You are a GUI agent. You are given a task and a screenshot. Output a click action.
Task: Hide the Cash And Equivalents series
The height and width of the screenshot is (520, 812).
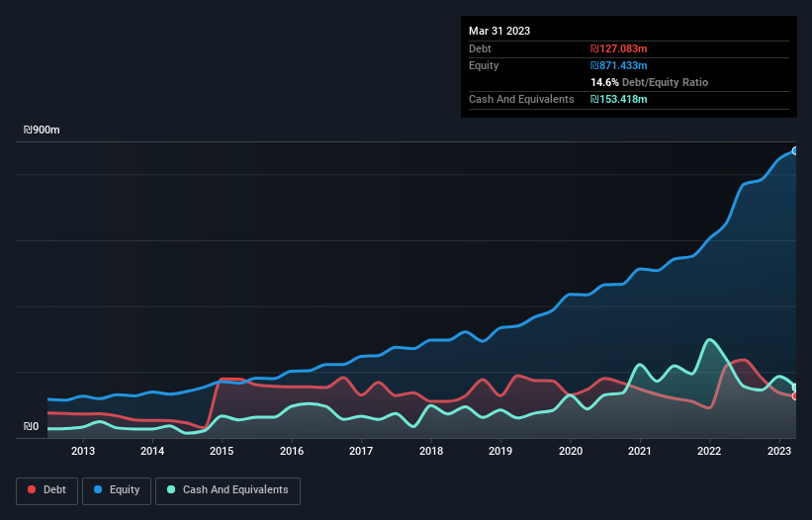pos(227,490)
